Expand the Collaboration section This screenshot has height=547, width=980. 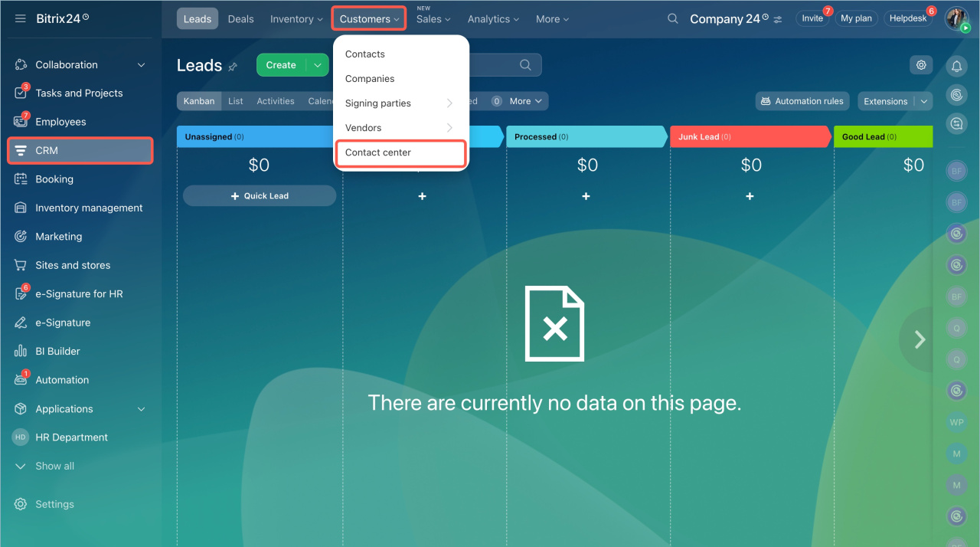(x=141, y=65)
